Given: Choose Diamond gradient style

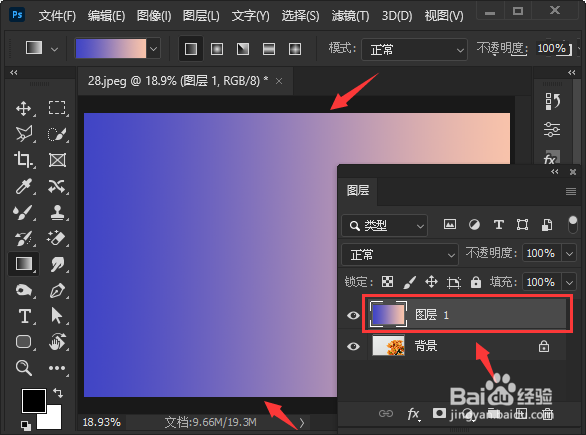Looking at the screenshot, I should tap(295, 49).
